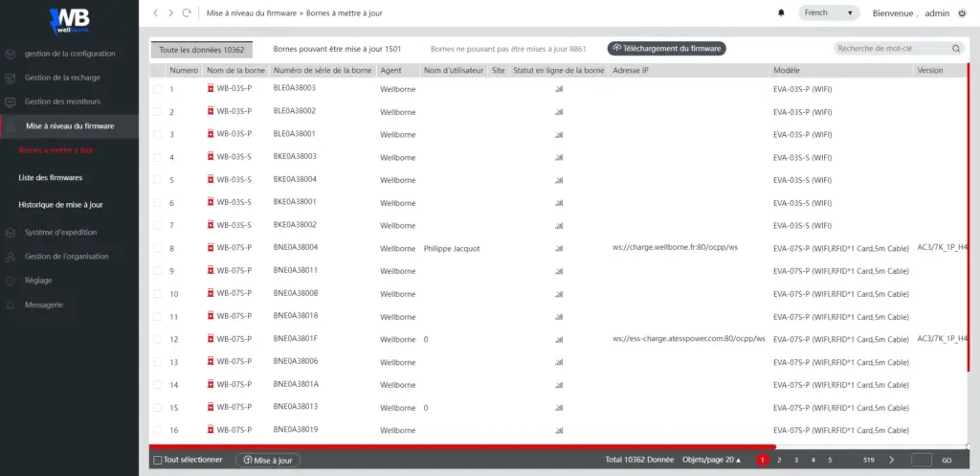Click the Philippe Jacquot user cell

click(x=452, y=248)
